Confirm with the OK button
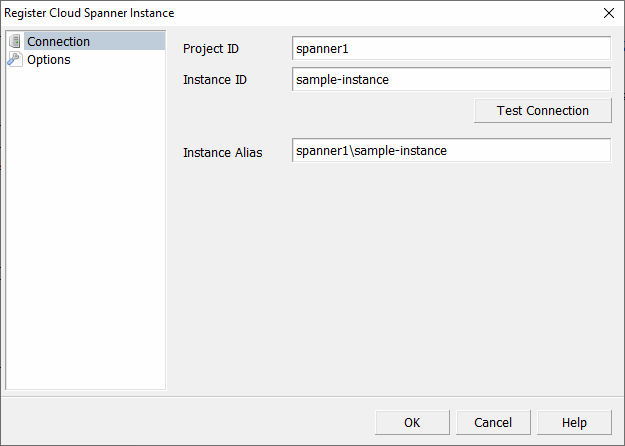Viewport: 625px width, 446px height. tap(412, 422)
